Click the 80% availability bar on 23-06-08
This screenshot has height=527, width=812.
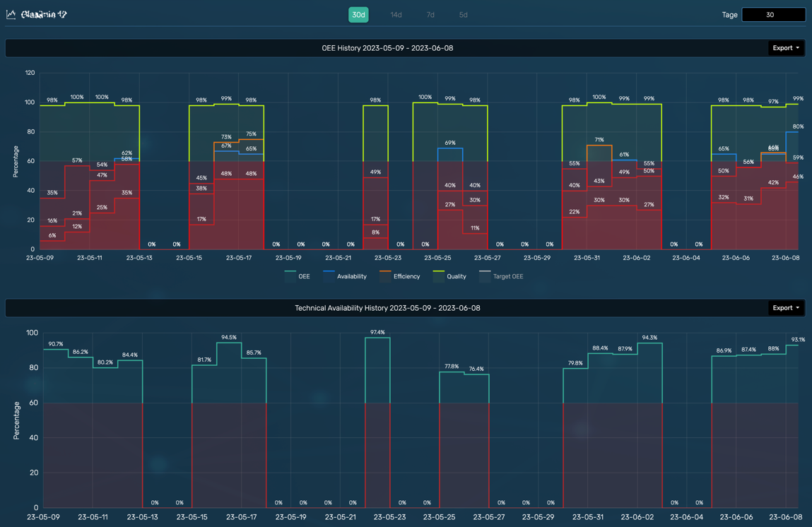pos(792,191)
